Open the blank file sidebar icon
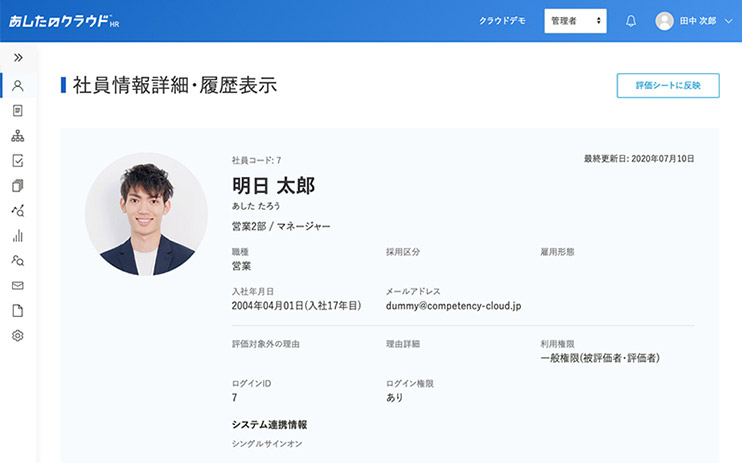 [18, 311]
